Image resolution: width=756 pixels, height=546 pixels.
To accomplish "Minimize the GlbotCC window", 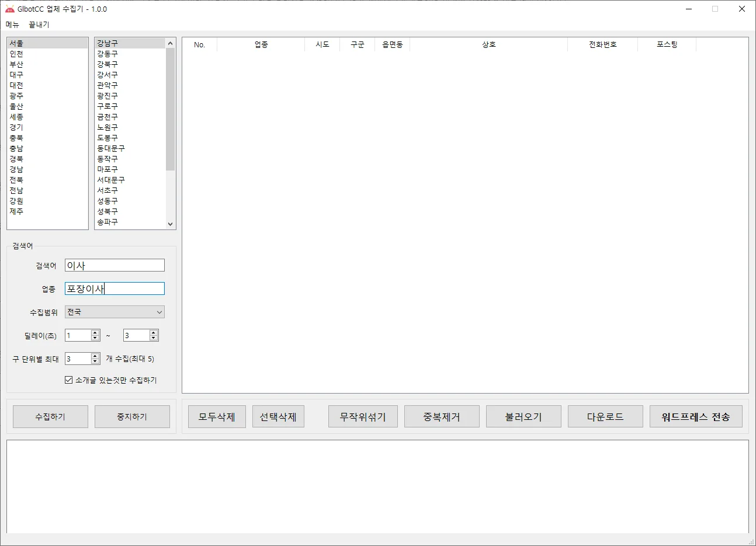I will [x=689, y=9].
